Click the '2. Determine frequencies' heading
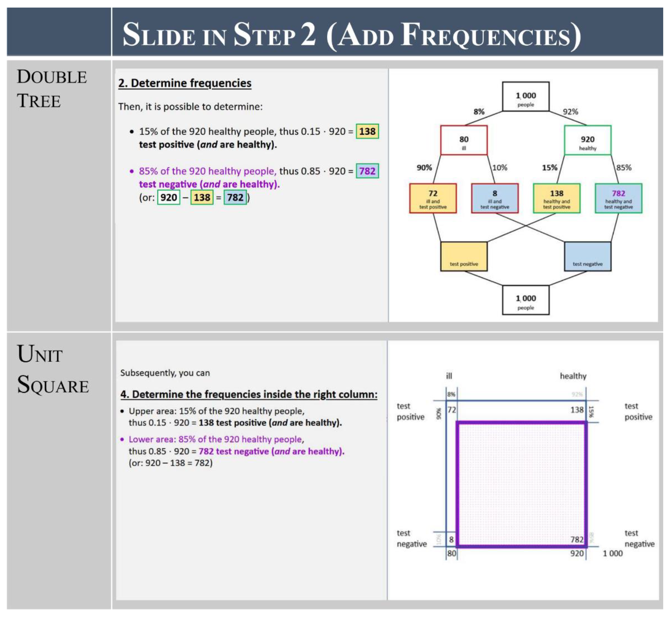 coord(185,83)
